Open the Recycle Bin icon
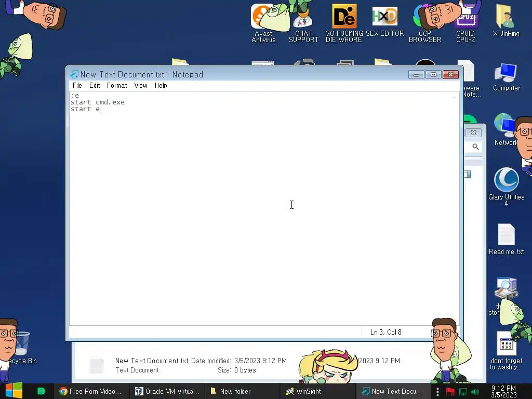Screen dimensions: 532x399 pyautogui.click(x=22, y=348)
